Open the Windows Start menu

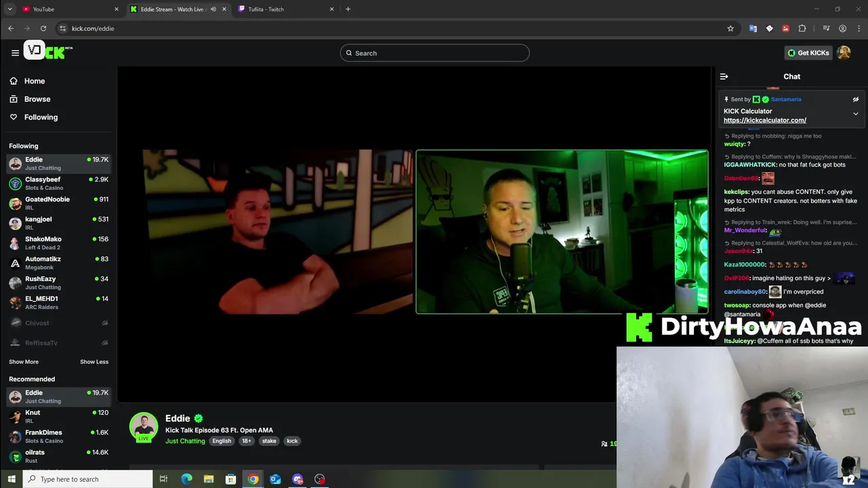coord(11,479)
